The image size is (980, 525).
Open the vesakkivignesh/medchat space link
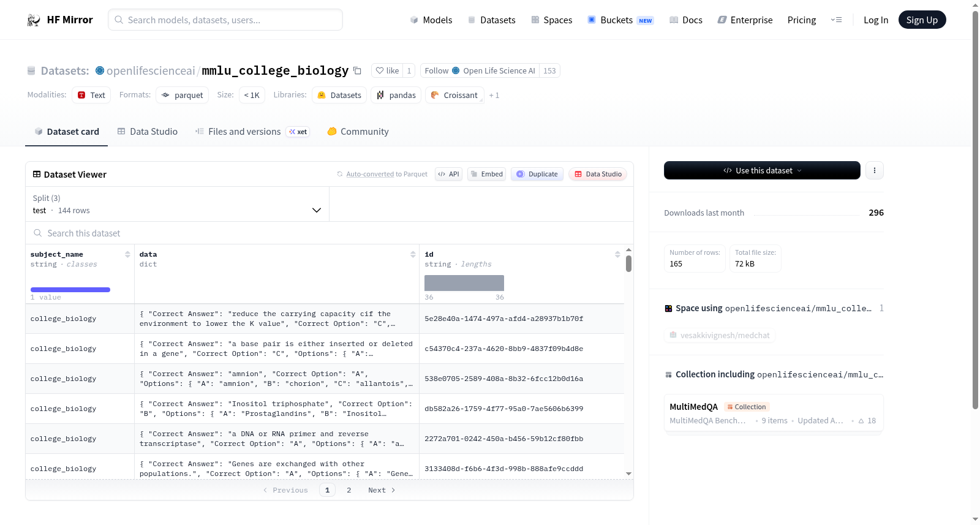click(x=720, y=335)
